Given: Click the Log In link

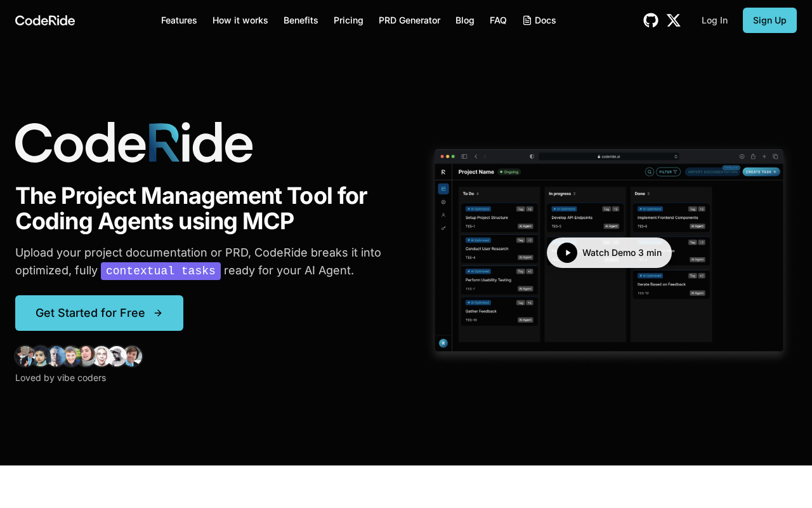Looking at the screenshot, I should 714,20.
